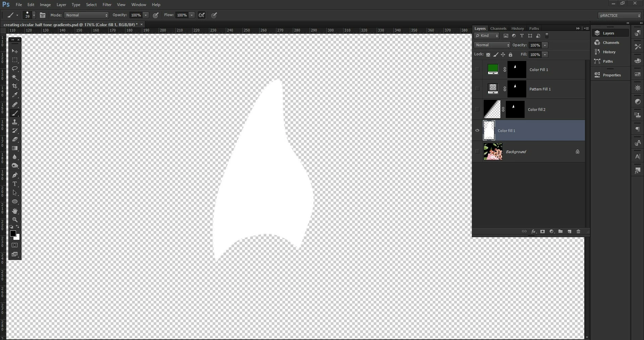Open the brush Mode dropdown
The width and height of the screenshot is (644, 340).
87,15
